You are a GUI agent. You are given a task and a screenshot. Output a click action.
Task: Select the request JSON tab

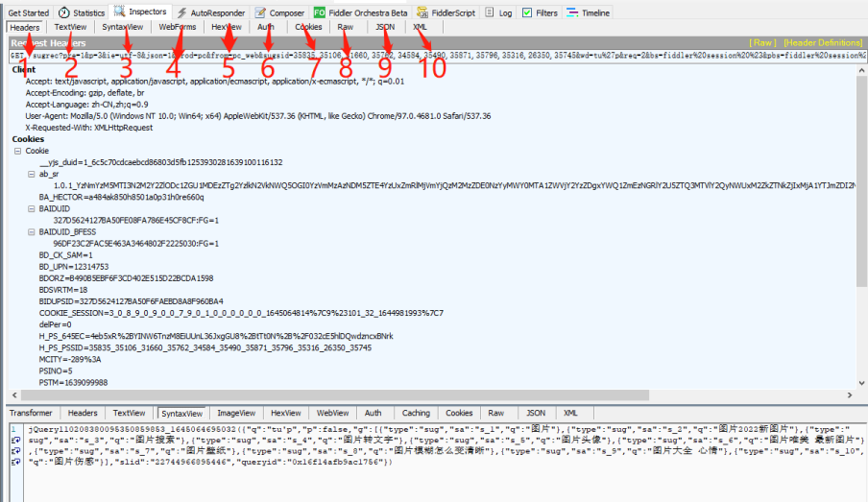click(x=385, y=27)
